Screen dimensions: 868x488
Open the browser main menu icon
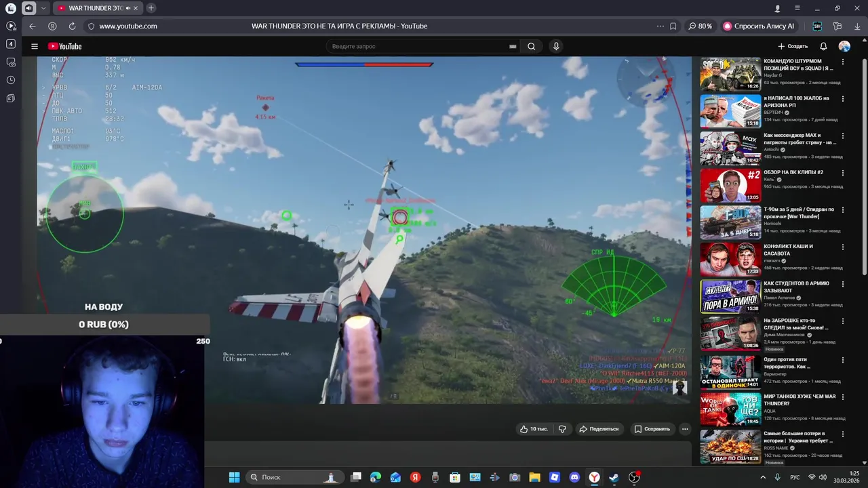click(x=797, y=8)
